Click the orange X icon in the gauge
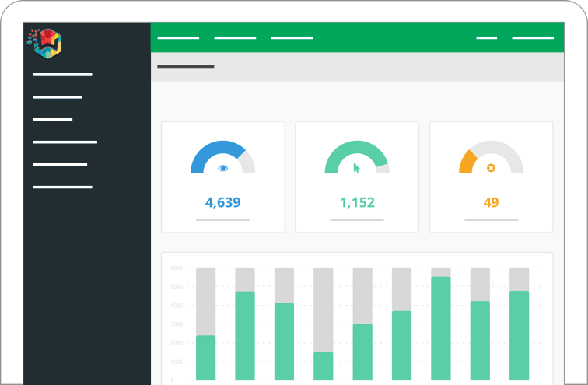The image size is (588, 385). click(491, 168)
